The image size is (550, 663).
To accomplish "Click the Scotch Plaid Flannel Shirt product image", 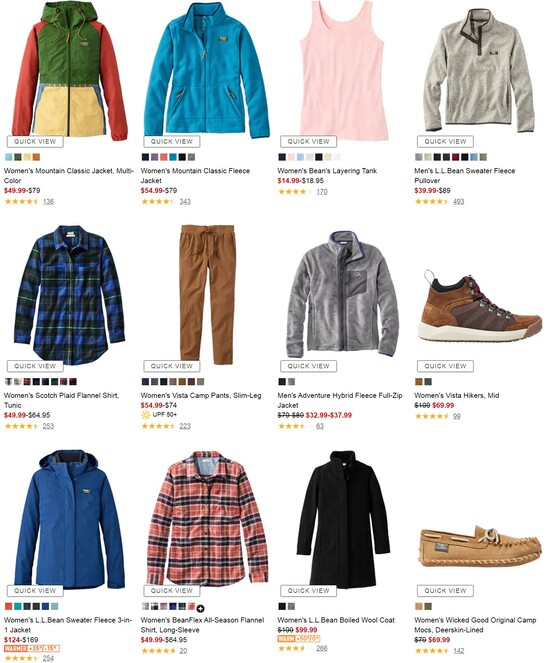I will coord(69,295).
